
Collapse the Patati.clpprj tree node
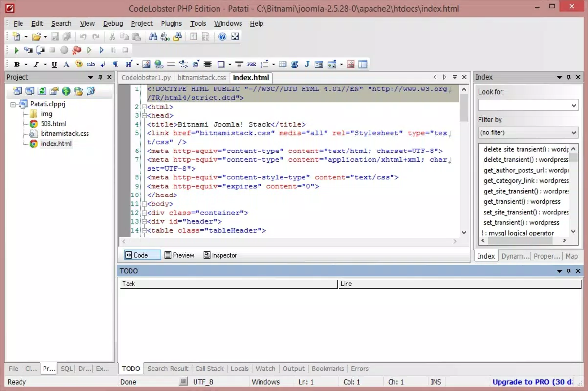[12, 104]
